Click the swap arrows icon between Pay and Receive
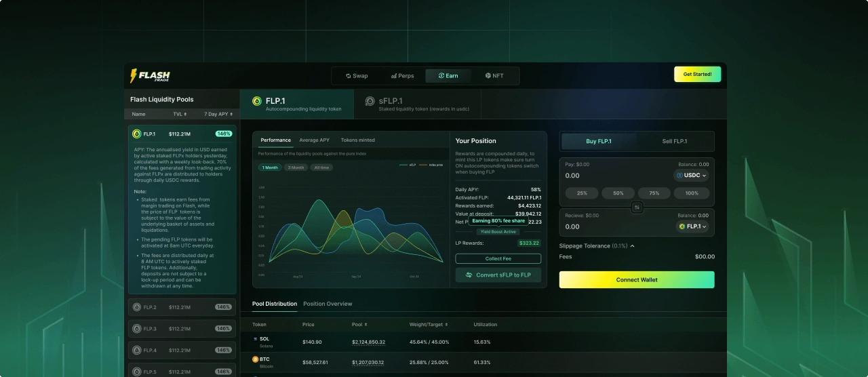This screenshot has width=868, height=377. [637, 207]
